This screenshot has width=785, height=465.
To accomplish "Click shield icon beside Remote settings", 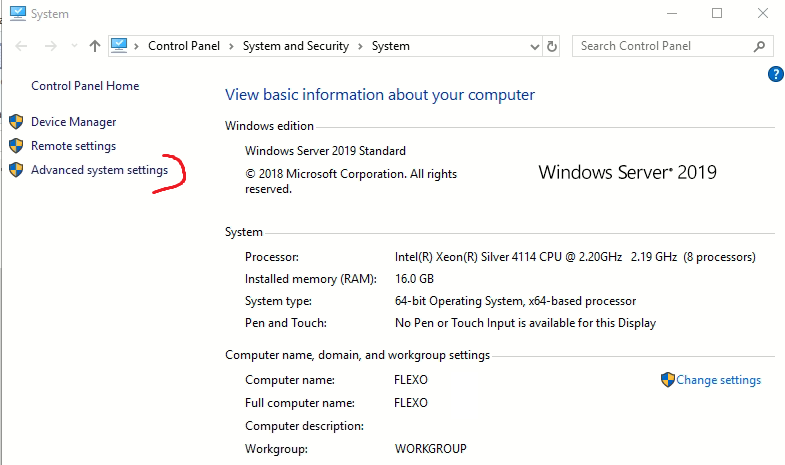I will click(16, 146).
